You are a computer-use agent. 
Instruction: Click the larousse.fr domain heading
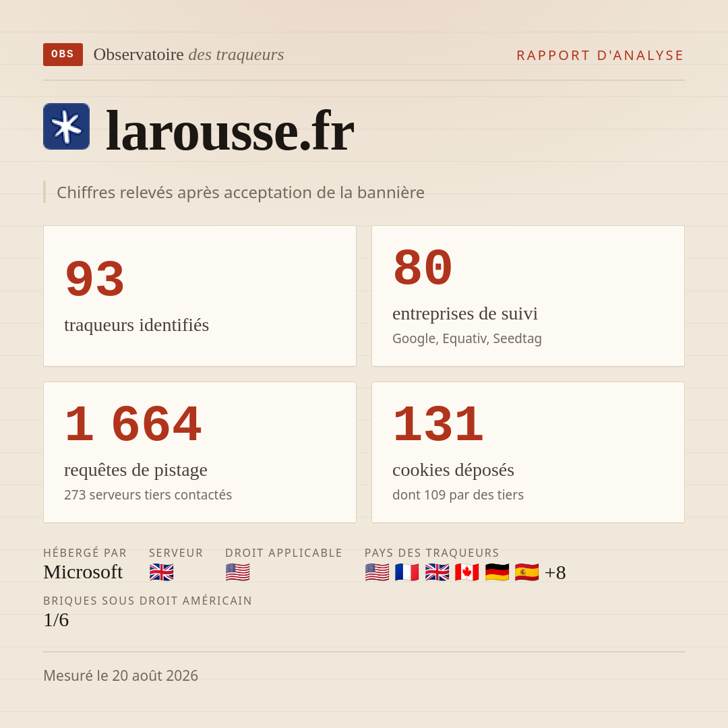pyautogui.click(x=230, y=131)
